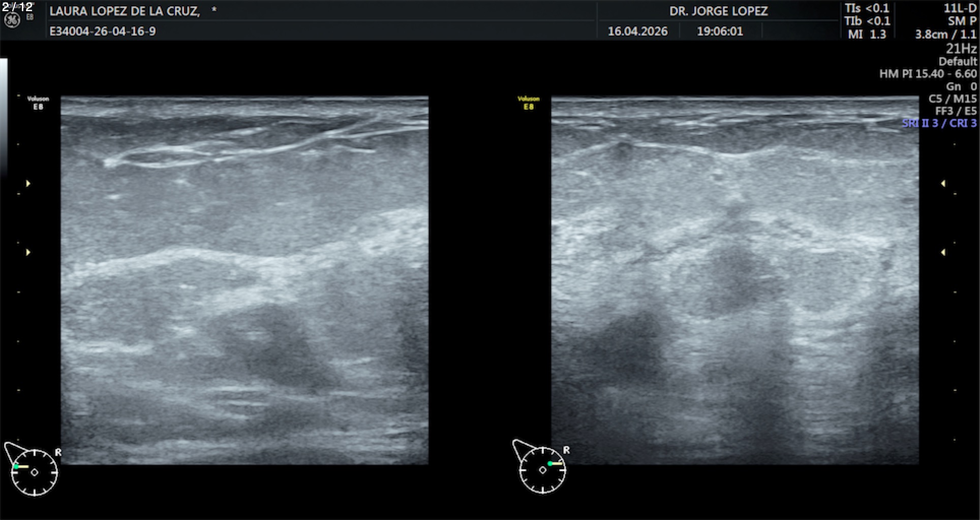The width and height of the screenshot is (980, 520).
Task: Click the patient ID E34004-26-04-16-9
Action: 102,31
